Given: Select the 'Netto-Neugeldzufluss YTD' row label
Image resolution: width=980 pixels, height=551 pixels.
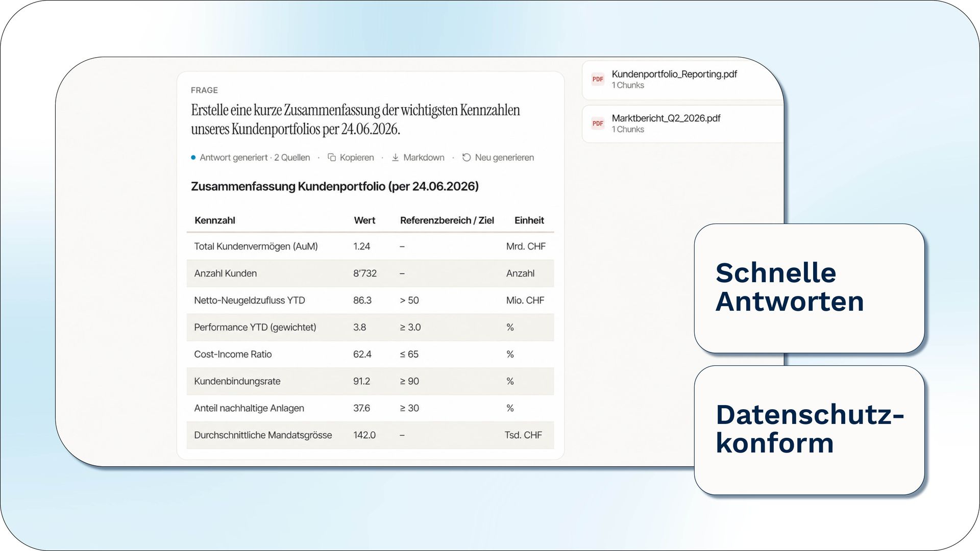Looking at the screenshot, I should pos(250,300).
